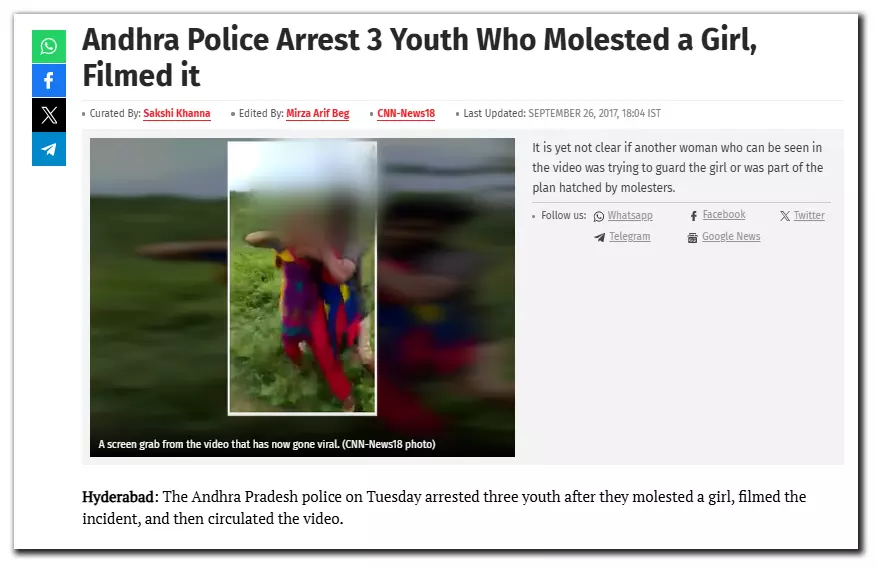Image resolution: width=877 pixels, height=568 pixels.
Task: Click the Telegram paper-plane icon in Follow us
Action: click(600, 238)
